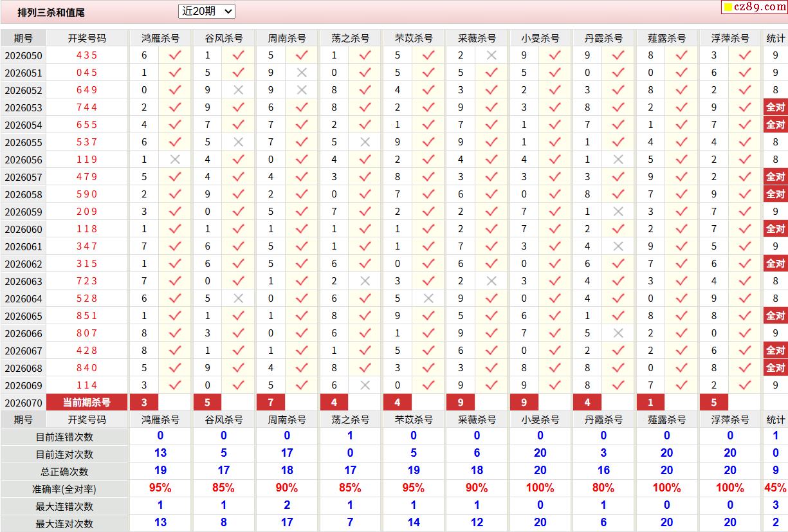The width and height of the screenshot is (788, 532).
Task: Select the 80% accuracy value for 丹霞杀号
Action: tap(604, 488)
